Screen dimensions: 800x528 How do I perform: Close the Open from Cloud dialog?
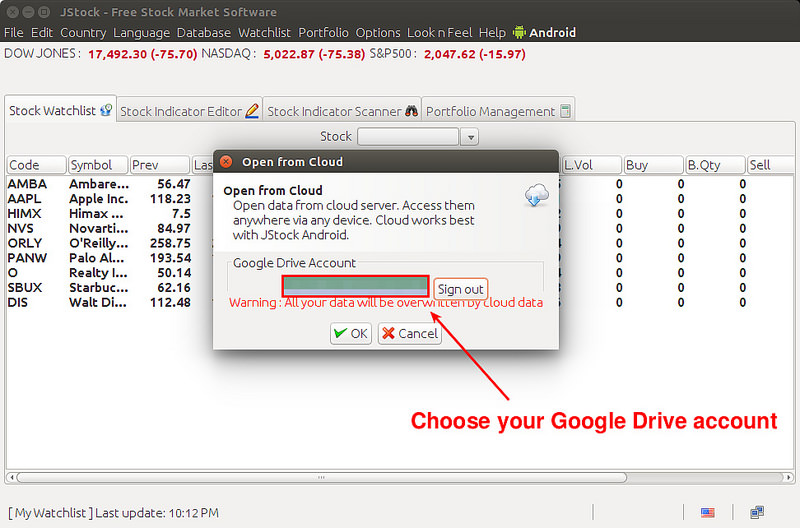coord(226,162)
